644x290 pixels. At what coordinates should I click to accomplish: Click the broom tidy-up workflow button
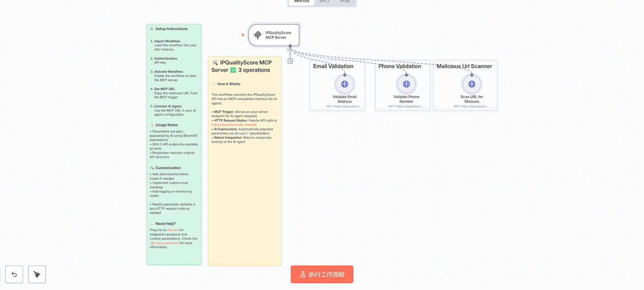tap(37, 274)
